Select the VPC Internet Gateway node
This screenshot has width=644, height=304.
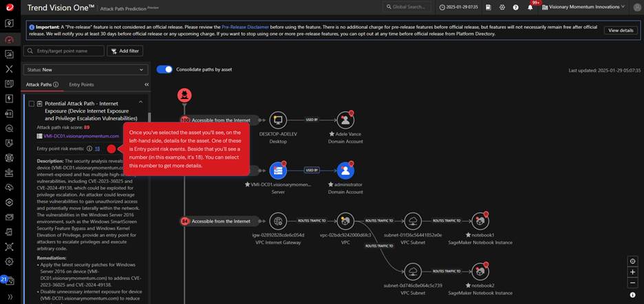(278, 221)
